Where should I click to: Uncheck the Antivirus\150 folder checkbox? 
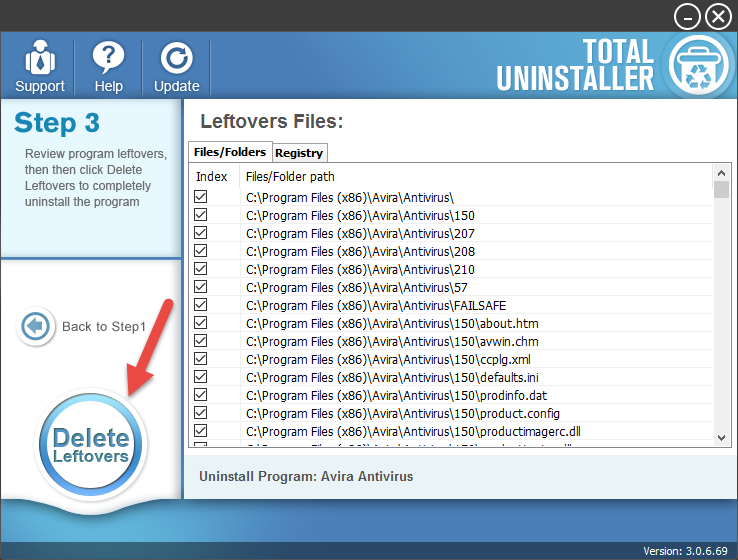click(x=201, y=215)
